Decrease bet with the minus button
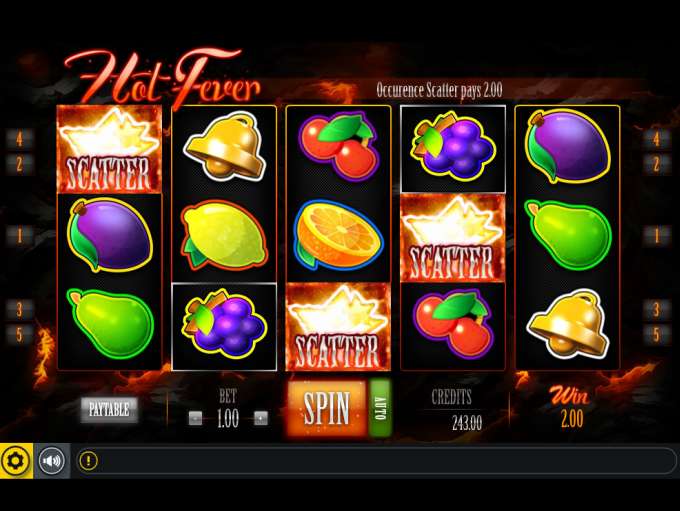 click(x=196, y=419)
